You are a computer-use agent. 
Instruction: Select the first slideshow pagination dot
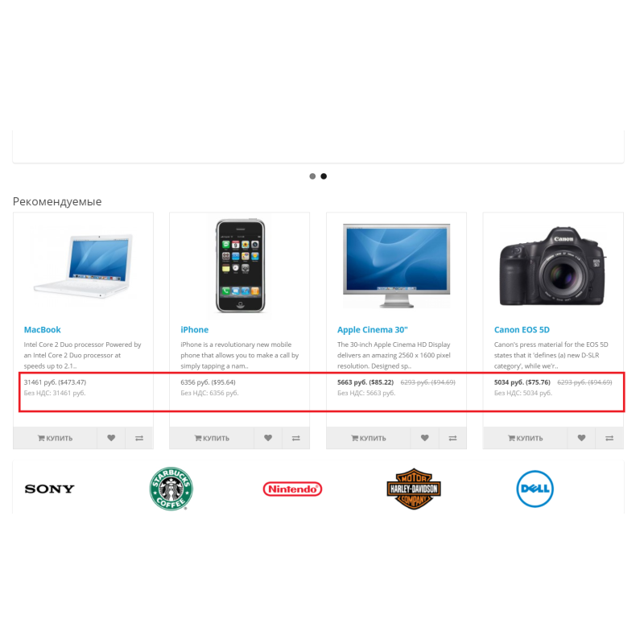pyautogui.click(x=312, y=176)
